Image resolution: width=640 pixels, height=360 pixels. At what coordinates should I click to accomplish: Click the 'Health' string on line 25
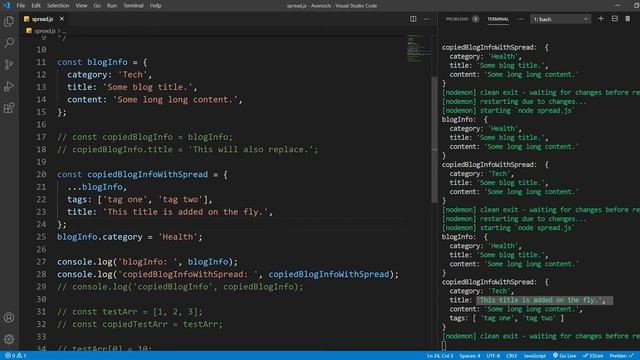pos(178,237)
